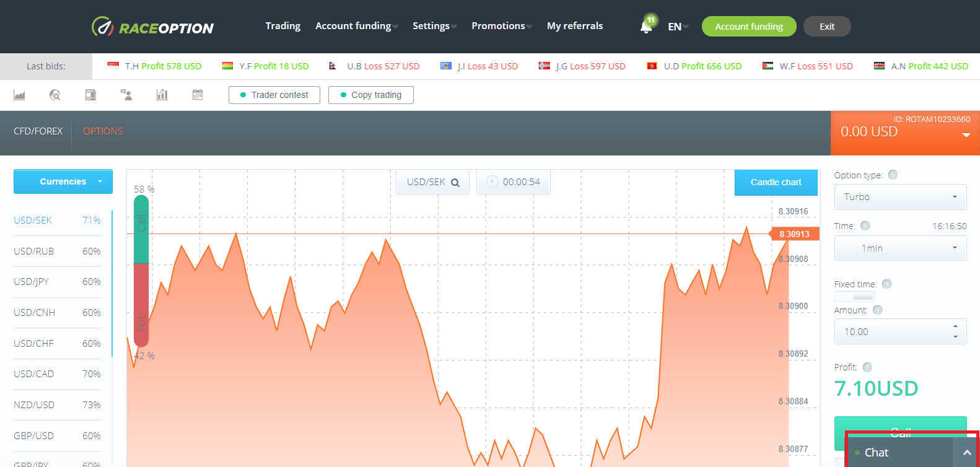Image resolution: width=980 pixels, height=467 pixels.
Task: Open Trader contest
Action: (274, 95)
